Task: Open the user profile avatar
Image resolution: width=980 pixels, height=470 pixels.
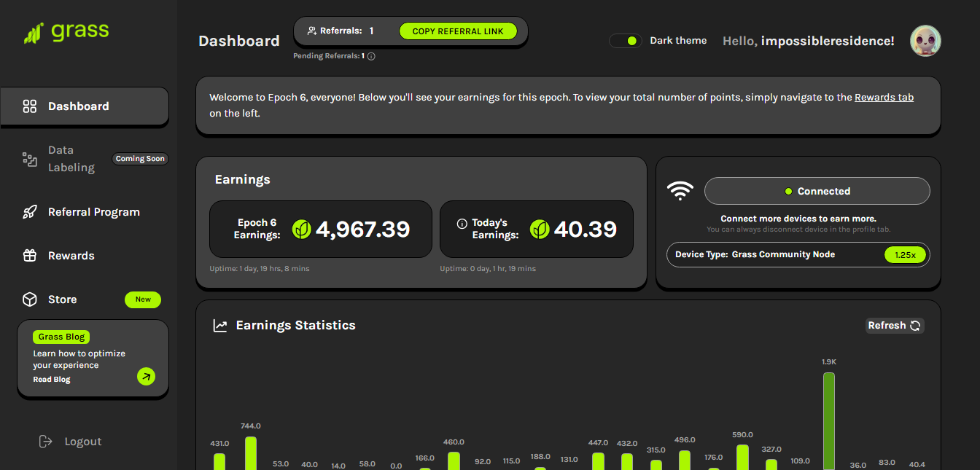Action: tap(925, 41)
